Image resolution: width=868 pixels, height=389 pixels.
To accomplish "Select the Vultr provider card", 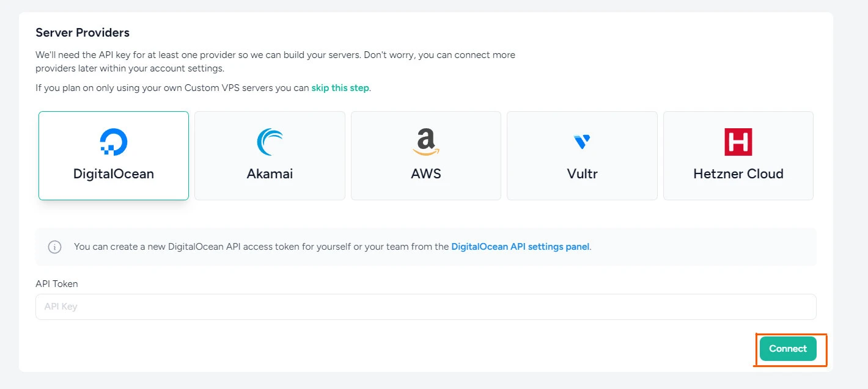I will (581, 155).
